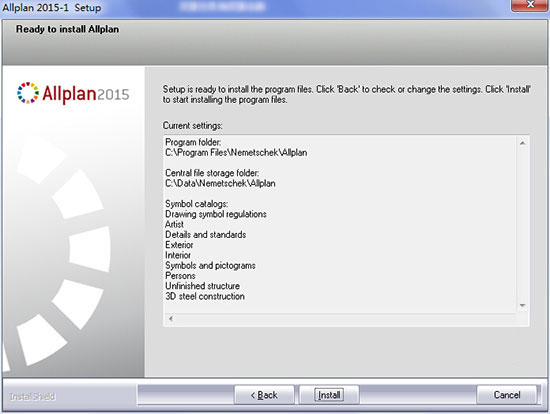
Task: Click the 'Exterior' entry
Action: 179,245
